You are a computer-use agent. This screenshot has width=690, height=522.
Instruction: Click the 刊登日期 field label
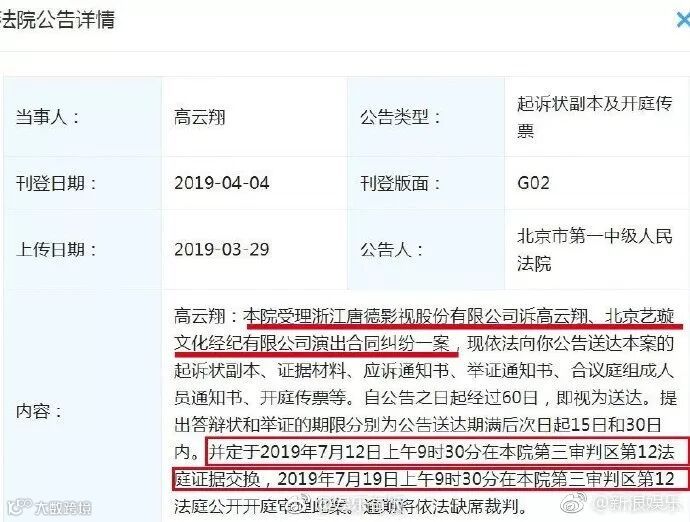click(x=56, y=183)
